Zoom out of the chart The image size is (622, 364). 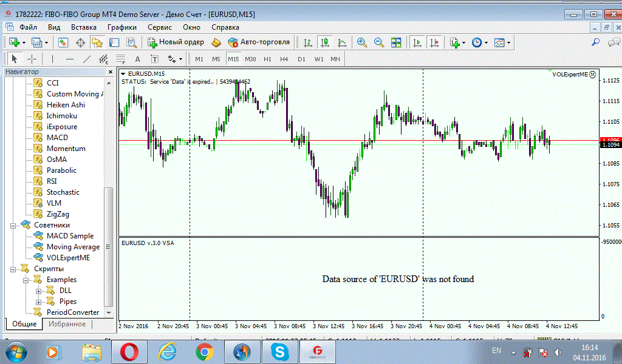pos(379,42)
